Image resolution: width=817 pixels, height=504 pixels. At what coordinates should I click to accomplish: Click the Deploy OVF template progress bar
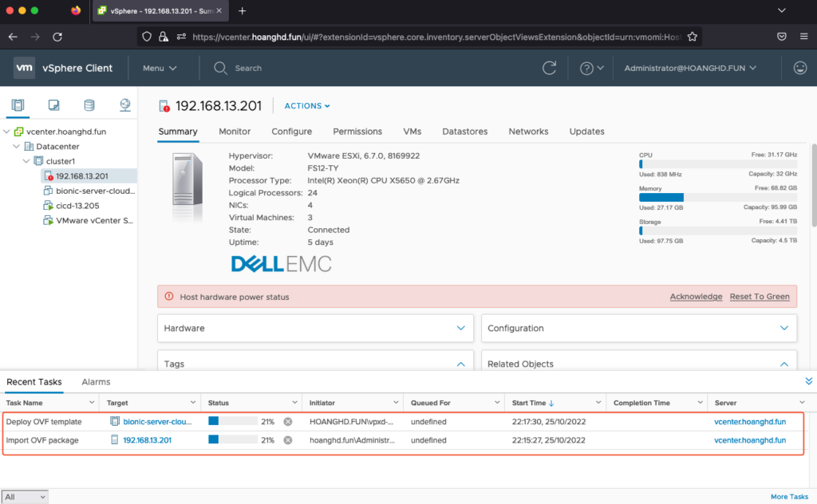[x=233, y=421]
